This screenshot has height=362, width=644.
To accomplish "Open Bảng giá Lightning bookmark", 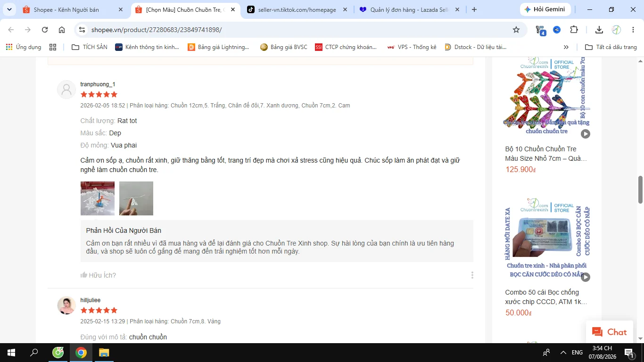I will 219,47.
